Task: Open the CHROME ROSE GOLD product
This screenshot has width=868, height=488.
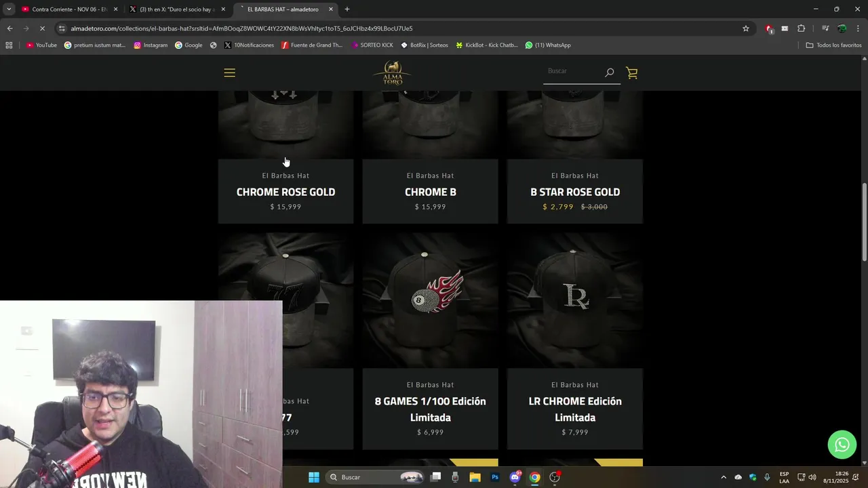Action: click(x=285, y=192)
